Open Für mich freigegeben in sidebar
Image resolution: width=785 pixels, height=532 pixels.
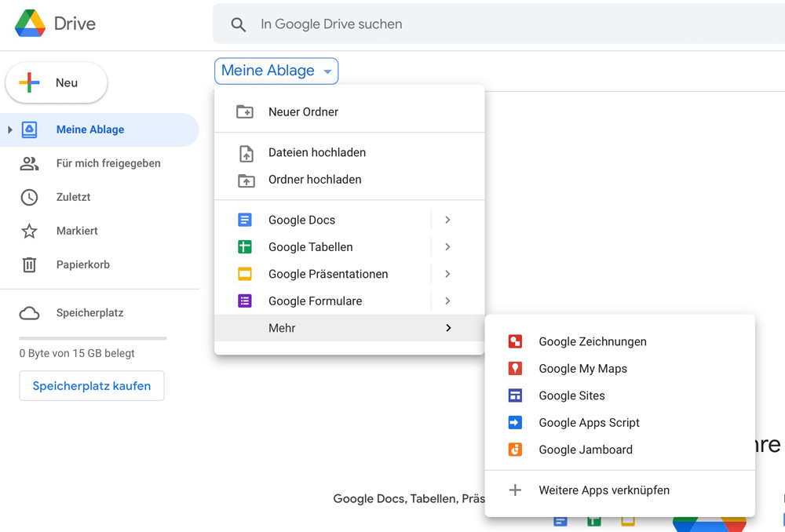pyautogui.click(x=99, y=163)
